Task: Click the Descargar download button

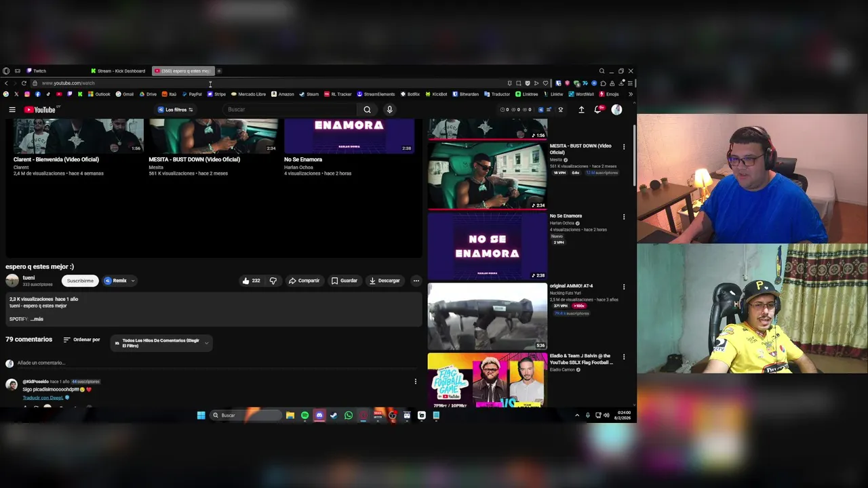Action: (384, 281)
